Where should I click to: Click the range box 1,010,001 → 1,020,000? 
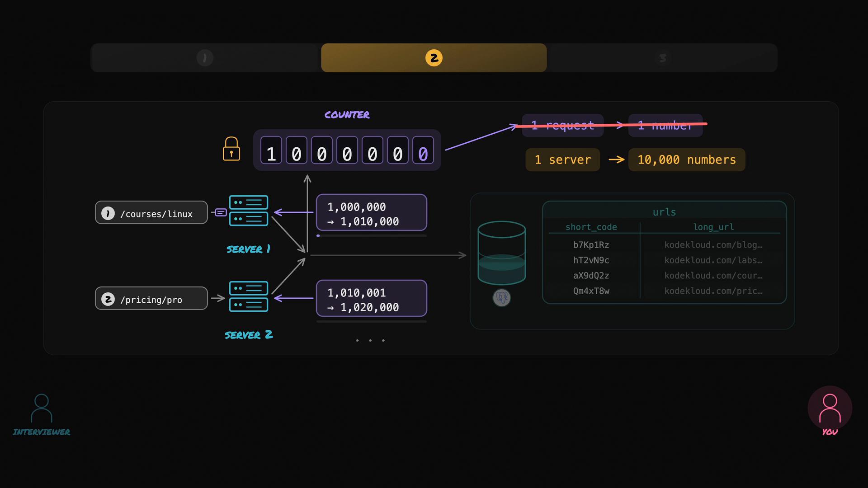(x=372, y=298)
